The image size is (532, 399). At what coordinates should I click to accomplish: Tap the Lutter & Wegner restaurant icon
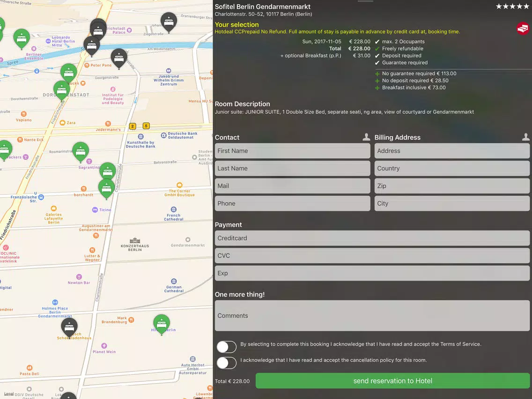(x=92, y=250)
